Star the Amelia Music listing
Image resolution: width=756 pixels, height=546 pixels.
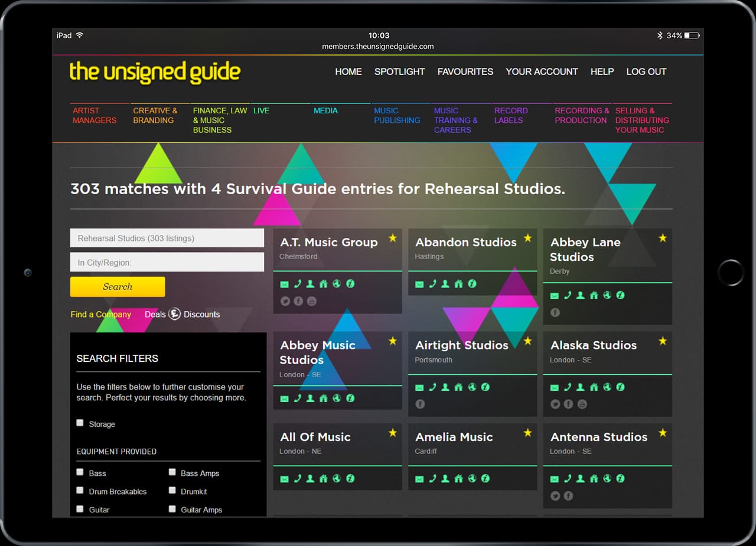527,433
